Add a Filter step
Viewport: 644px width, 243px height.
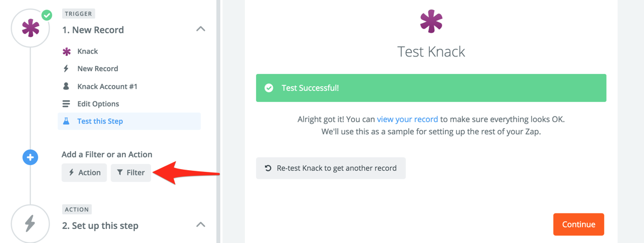(x=131, y=172)
